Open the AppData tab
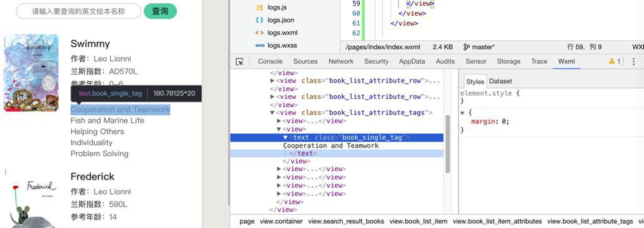The width and height of the screenshot is (644, 228). (x=412, y=61)
